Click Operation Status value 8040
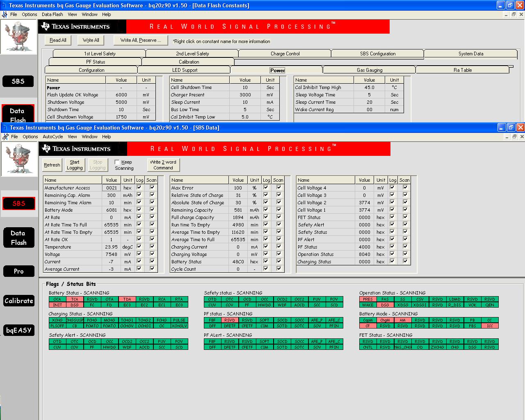This screenshot has width=525, height=420. coord(365,254)
